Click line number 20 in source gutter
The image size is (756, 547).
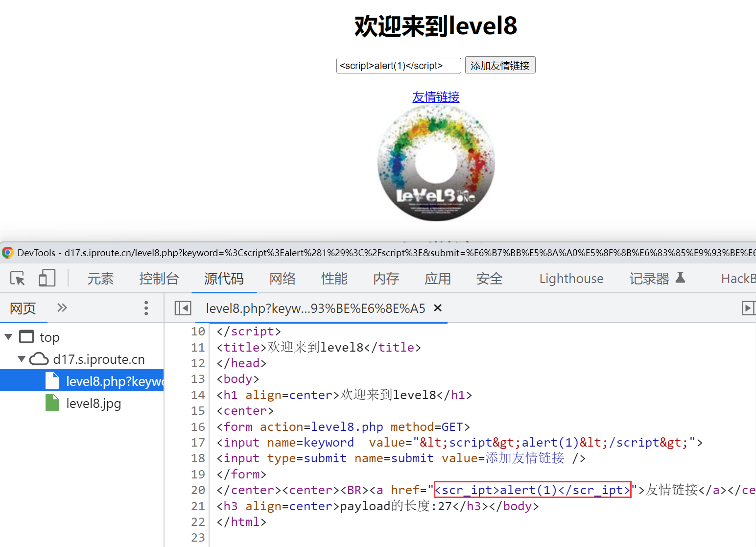tap(198, 490)
